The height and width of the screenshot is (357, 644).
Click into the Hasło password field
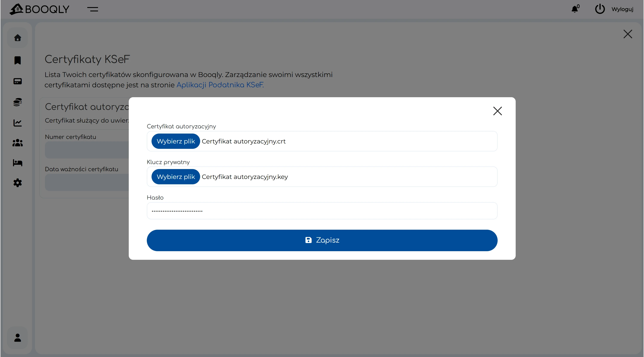pos(322,211)
